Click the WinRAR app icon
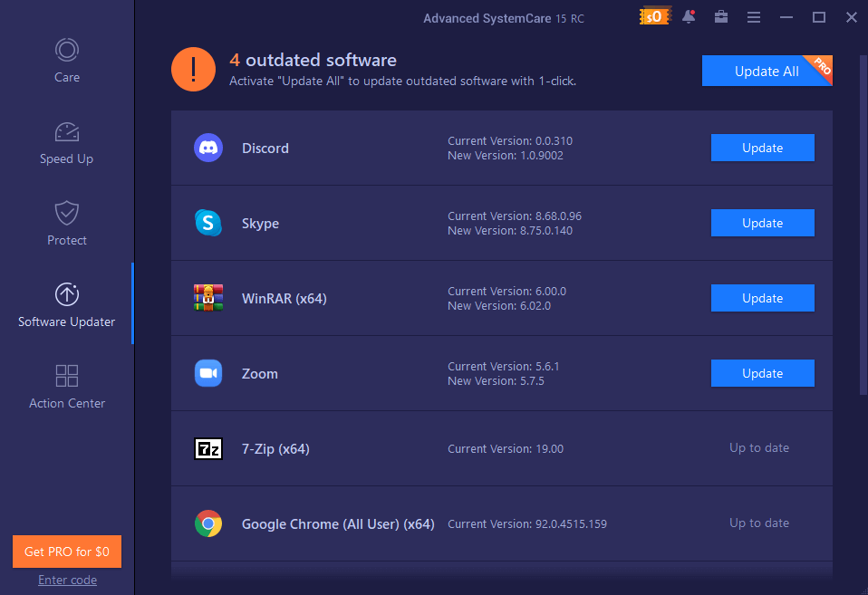The image size is (868, 595). coord(208,298)
